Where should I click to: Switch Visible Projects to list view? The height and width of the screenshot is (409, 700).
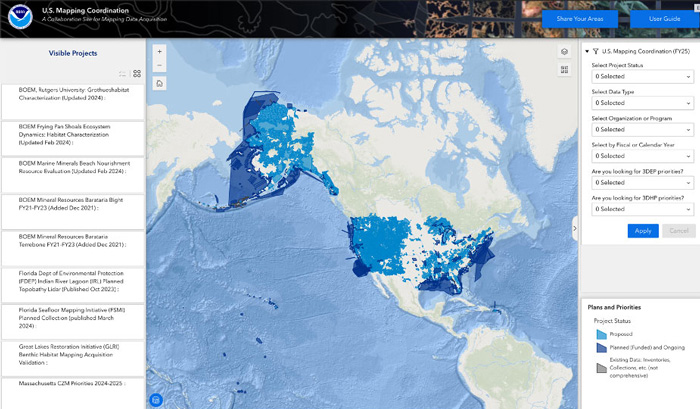pos(122,74)
